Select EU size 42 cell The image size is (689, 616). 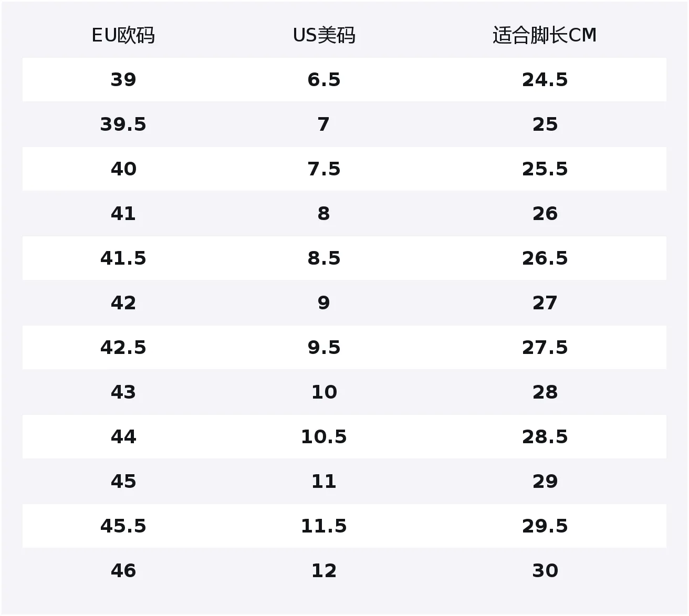tap(123, 303)
